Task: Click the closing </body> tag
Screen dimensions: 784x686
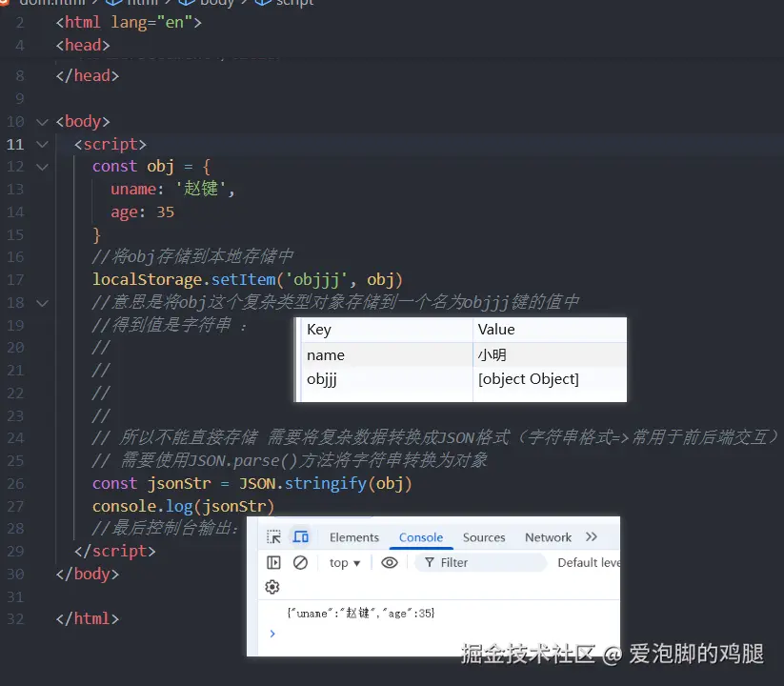Action: click(x=88, y=574)
